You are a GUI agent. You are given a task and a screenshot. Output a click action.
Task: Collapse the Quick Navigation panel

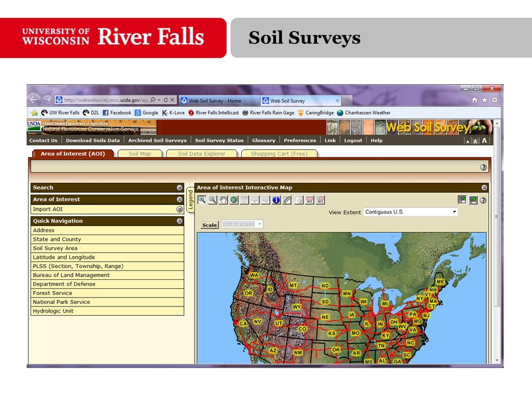(180, 221)
